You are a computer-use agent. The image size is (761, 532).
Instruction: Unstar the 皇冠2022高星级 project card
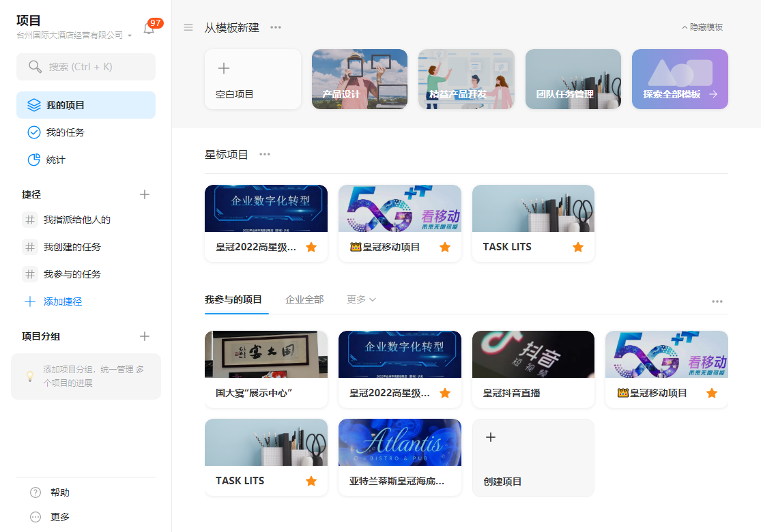(x=312, y=247)
